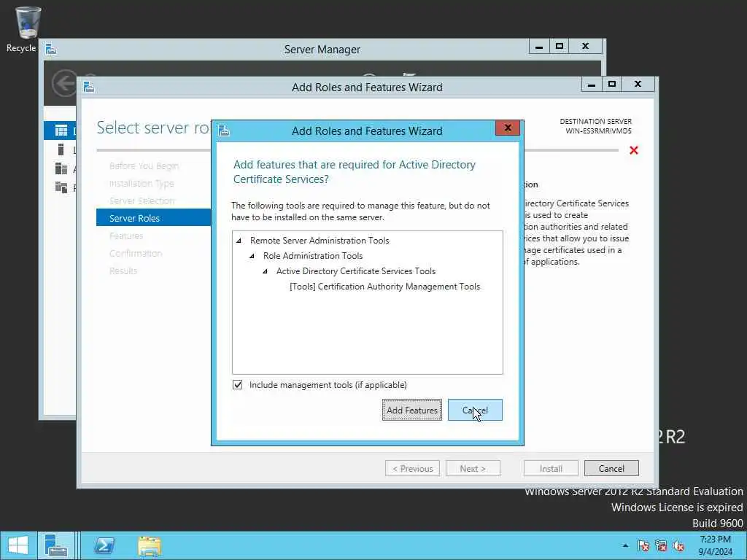This screenshot has height=560, width=747.
Task: Click Cancel at the wizard bottom
Action: (x=611, y=469)
